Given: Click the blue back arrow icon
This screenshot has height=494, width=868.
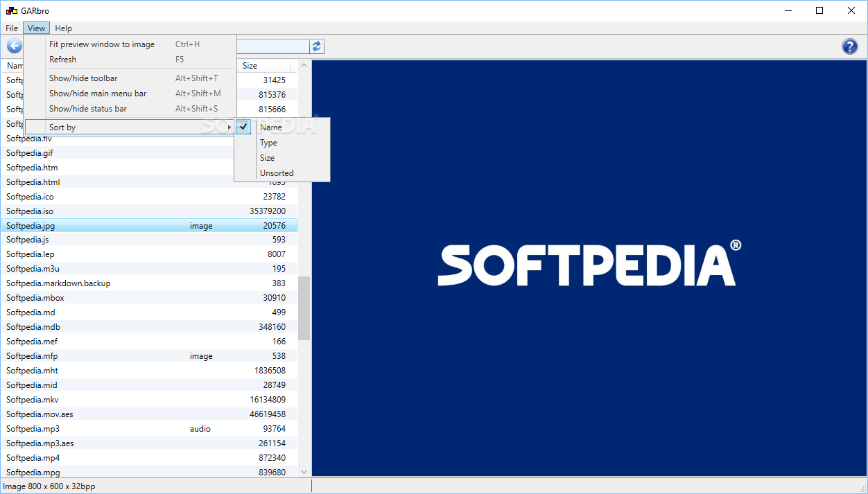Looking at the screenshot, I should pos(14,46).
